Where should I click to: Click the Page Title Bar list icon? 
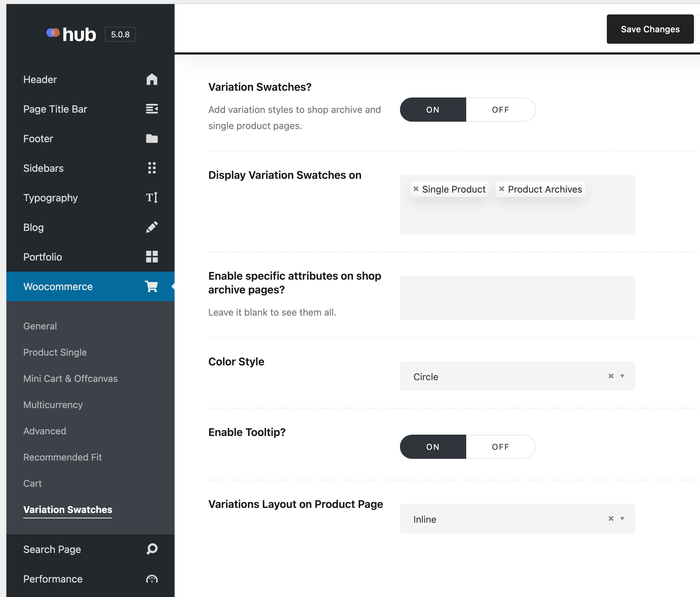tap(152, 109)
